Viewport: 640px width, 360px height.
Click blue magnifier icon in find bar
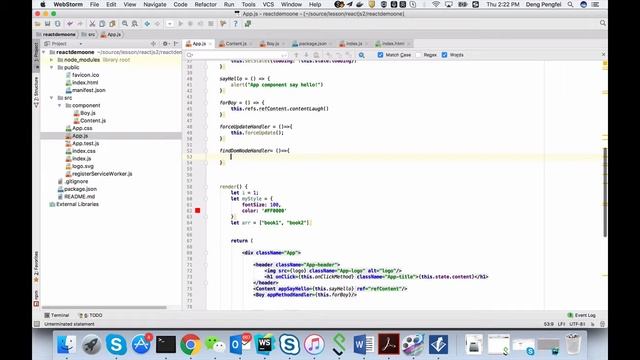pyautogui.click(x=362, y=55)
